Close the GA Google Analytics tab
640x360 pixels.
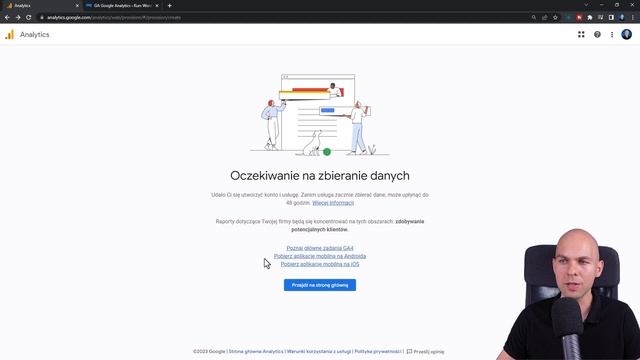tap(157, 6)
